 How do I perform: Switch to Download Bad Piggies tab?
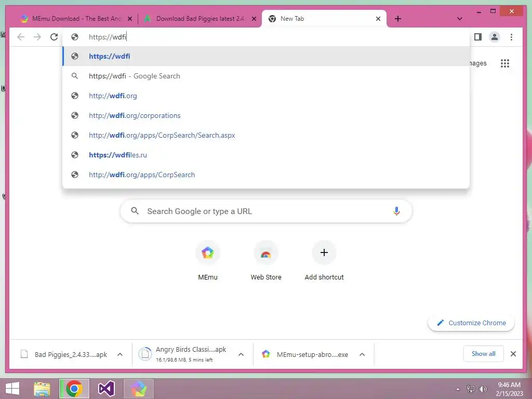[200, 19]
